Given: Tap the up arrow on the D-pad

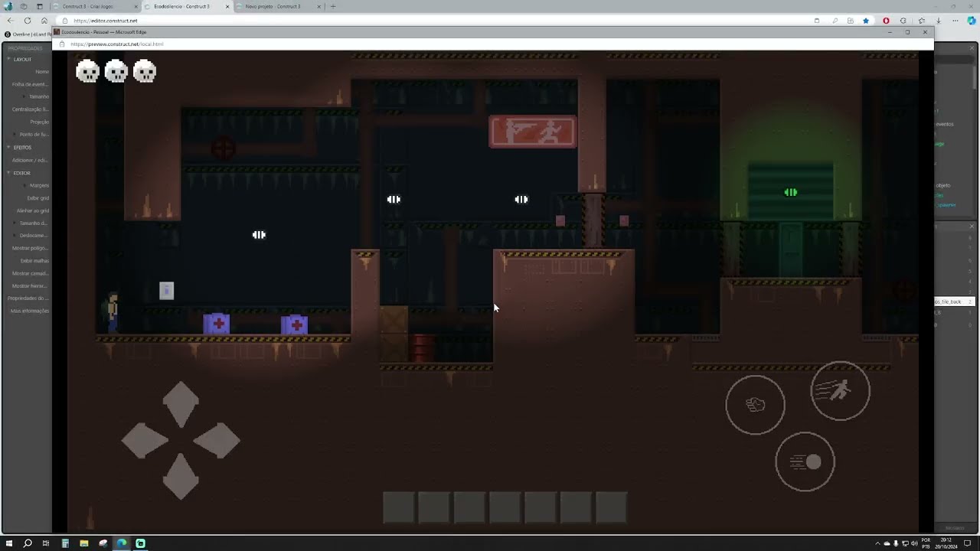Looking at the screenshot, I should coord(181,403).
